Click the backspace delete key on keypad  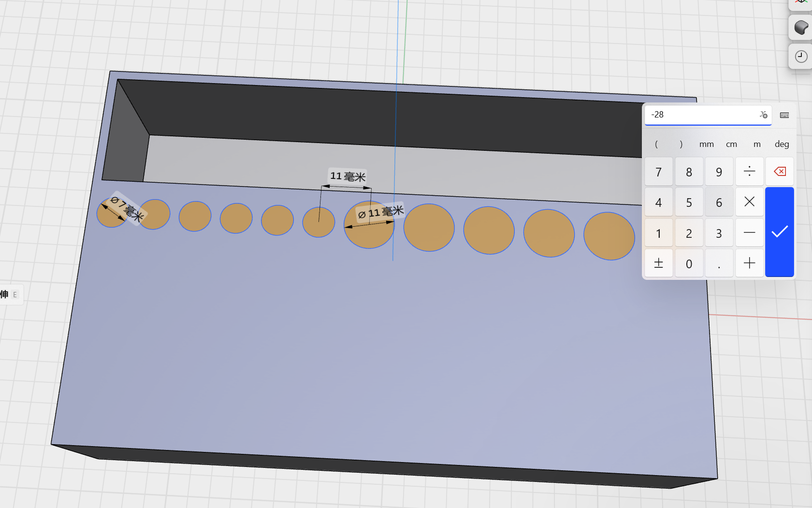coord(780,172)
